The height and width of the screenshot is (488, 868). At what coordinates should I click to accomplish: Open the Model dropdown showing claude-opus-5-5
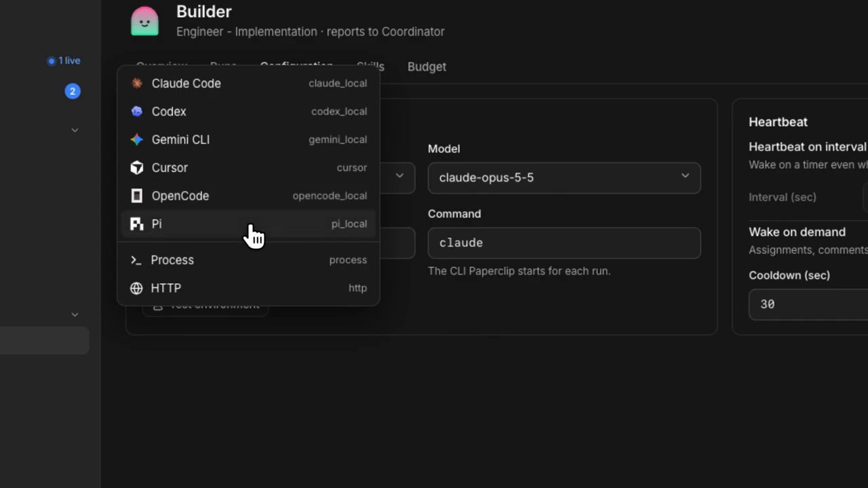point(564,178)
